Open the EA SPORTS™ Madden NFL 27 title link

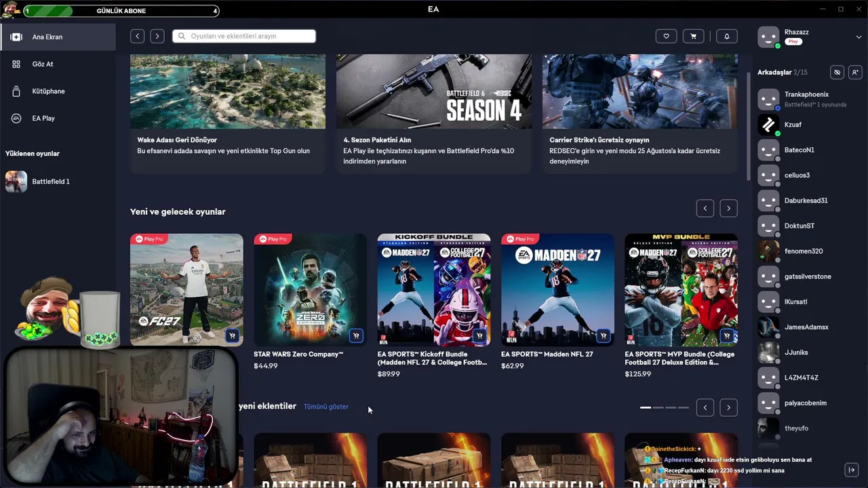tap(547, 354)
